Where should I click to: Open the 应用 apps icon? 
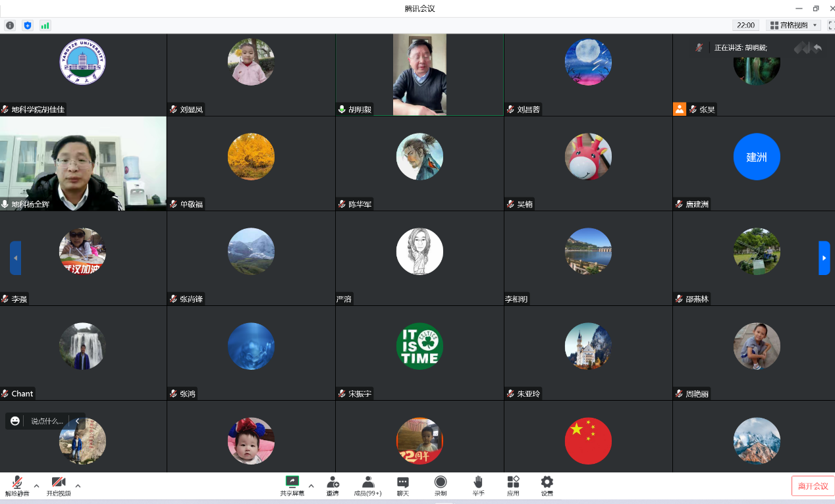pos(513,486)
